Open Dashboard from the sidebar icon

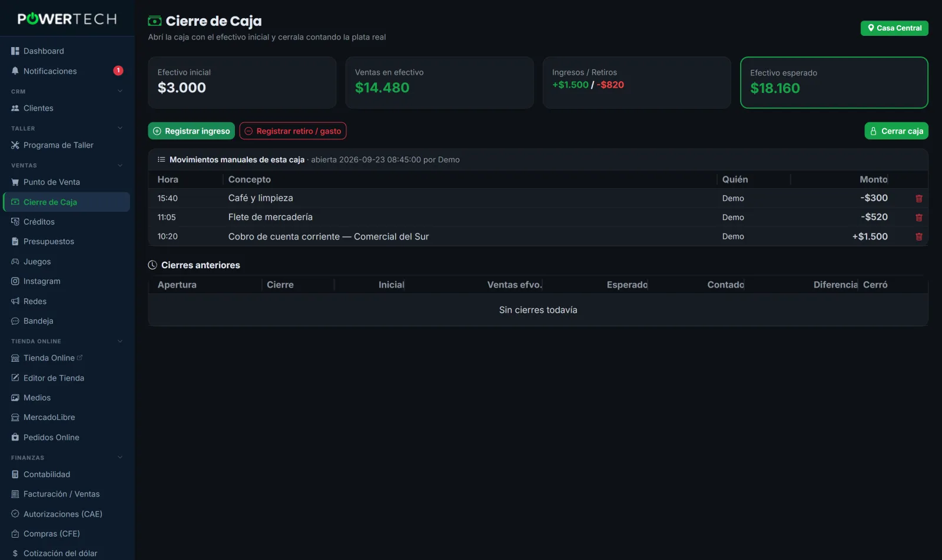click(x=15, y=51)
